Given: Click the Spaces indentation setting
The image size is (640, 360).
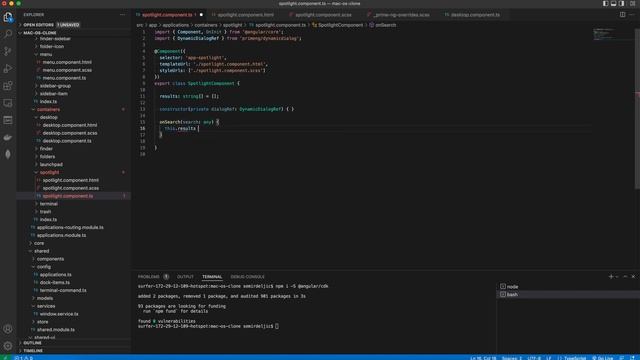Looking at the screenshot, I should [x=512, y=358].
